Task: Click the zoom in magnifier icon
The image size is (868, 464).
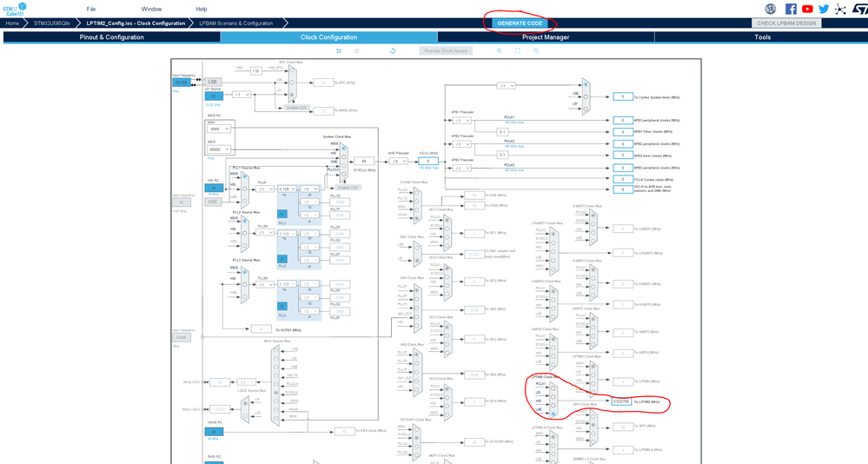Action: (499, 50)
